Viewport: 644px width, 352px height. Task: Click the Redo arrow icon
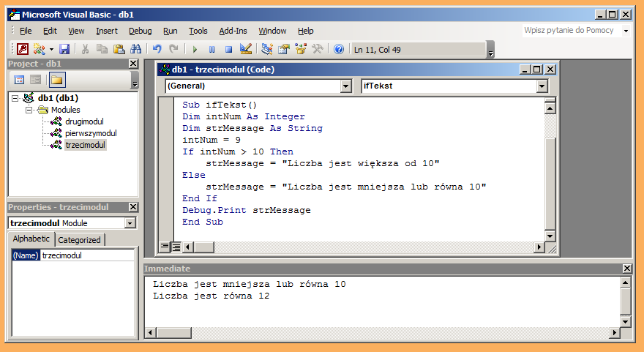(173, 49)
